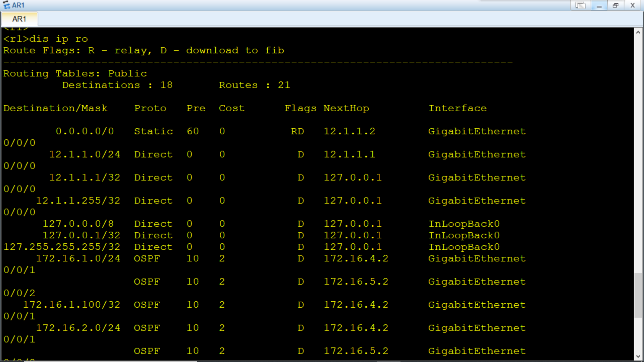Click the scrollbar track above the thumb

[638, 151]
